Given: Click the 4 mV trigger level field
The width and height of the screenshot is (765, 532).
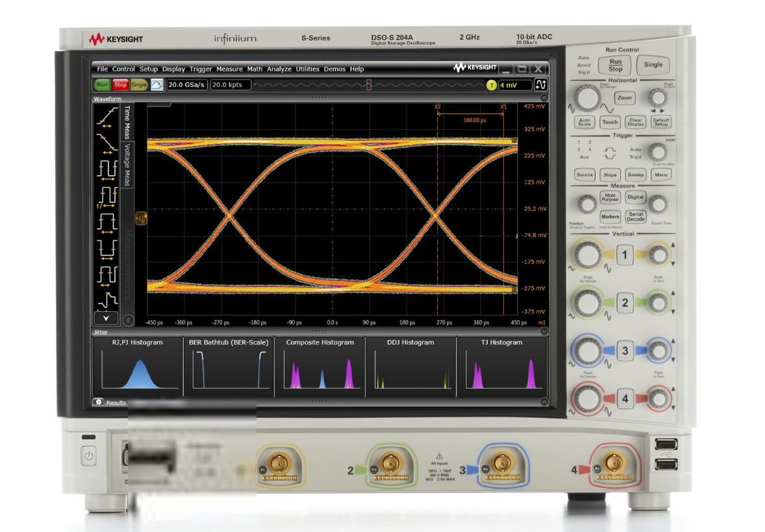Looking at the screenshot, I should (x=516, y=84).
